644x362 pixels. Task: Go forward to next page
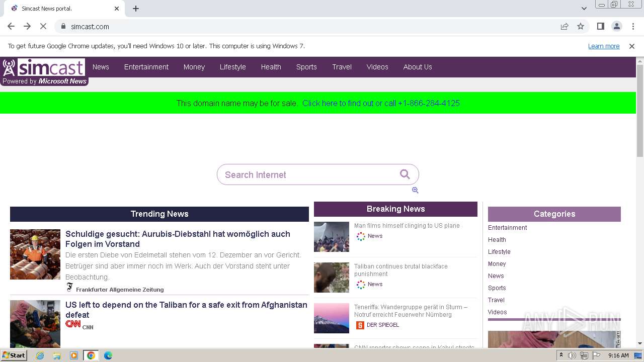point(27,26)
